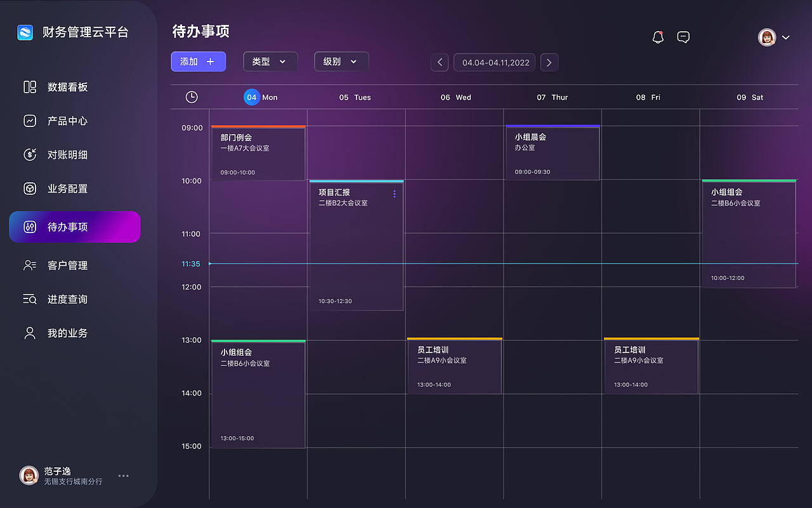Click the 待办事项 page title
The height and width of the screenshot is (508, 812).
pos(201,30)
